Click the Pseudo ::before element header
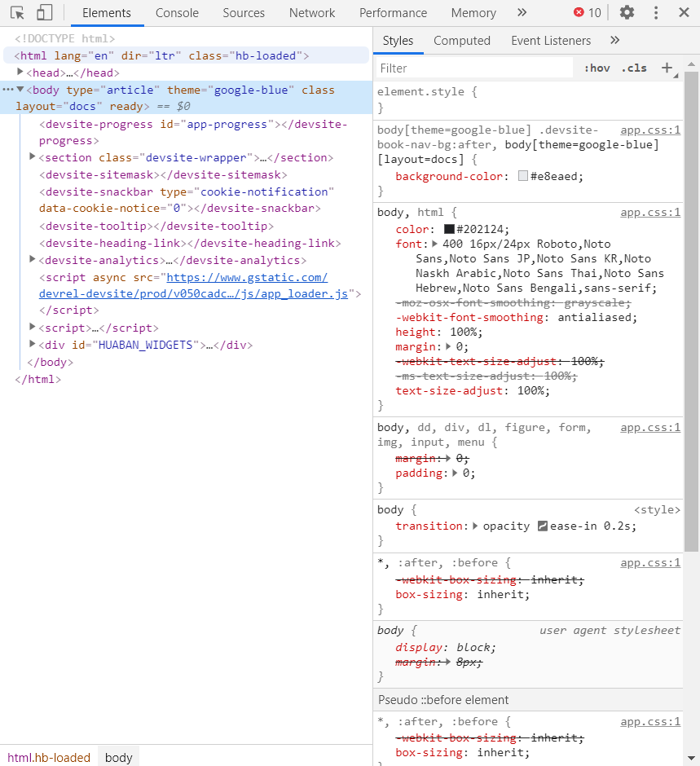 529,699
